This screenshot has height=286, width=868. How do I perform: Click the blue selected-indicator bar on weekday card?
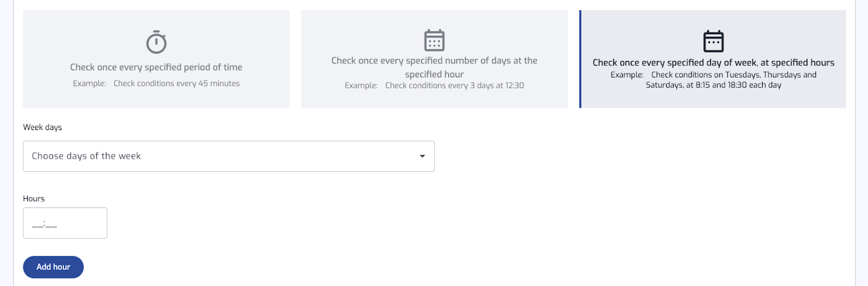580,59
